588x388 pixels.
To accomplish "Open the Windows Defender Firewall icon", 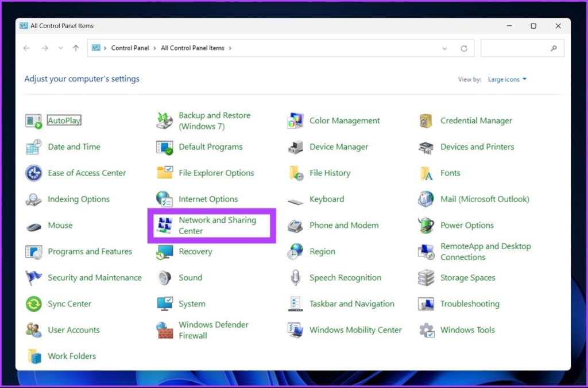I will pos(165,330).
